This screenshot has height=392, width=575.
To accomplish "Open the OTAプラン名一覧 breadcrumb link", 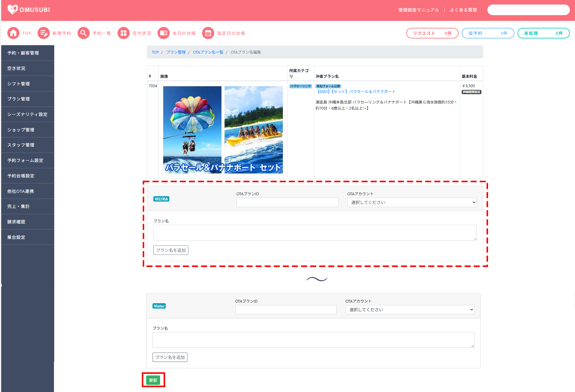I will click(208, 52).
